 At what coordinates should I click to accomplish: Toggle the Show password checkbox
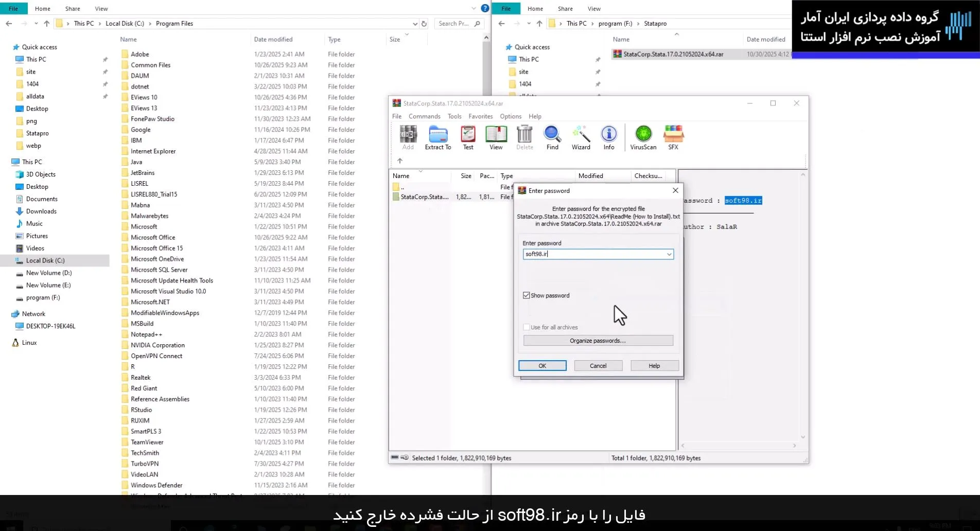tap(527, 295)
